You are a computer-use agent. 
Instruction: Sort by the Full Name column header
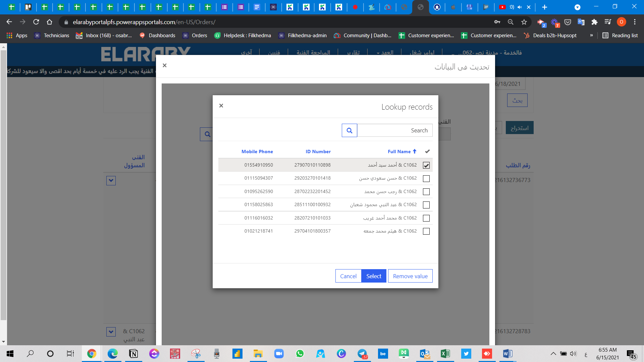tap(399, 152)
